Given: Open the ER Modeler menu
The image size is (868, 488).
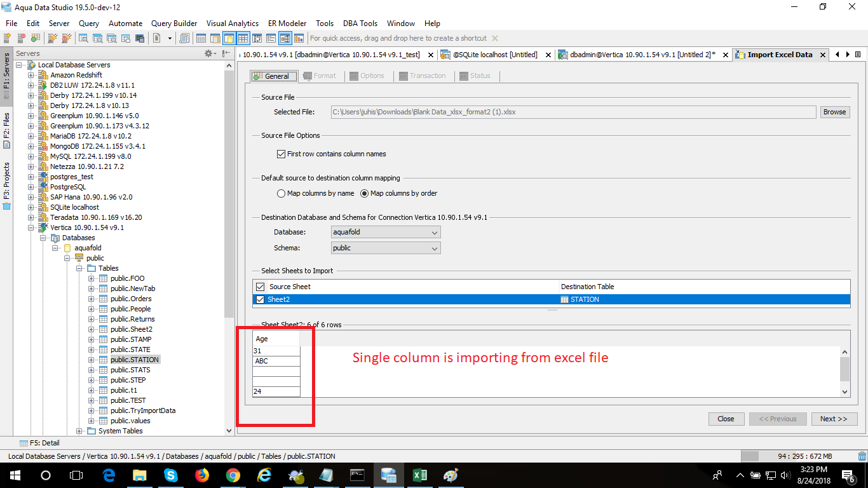Looking at the screenshot, I should pos(287,24).
